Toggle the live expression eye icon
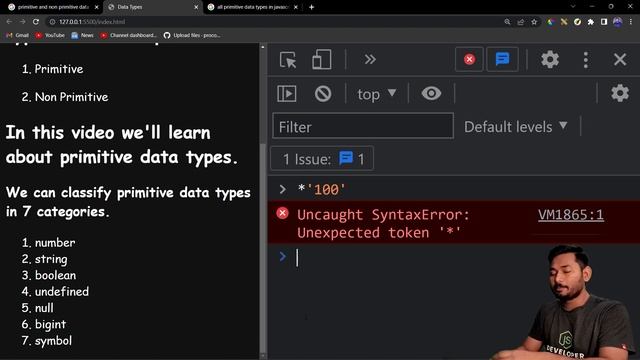640x360 pixels. click(431, 93)
